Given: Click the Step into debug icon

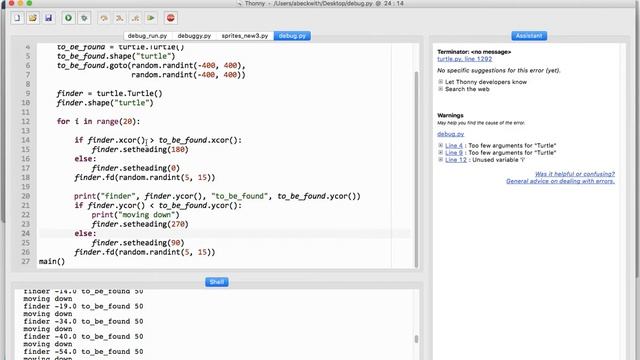Looking at the screenshot, I should pyautogui.click(x=120, y=18).
